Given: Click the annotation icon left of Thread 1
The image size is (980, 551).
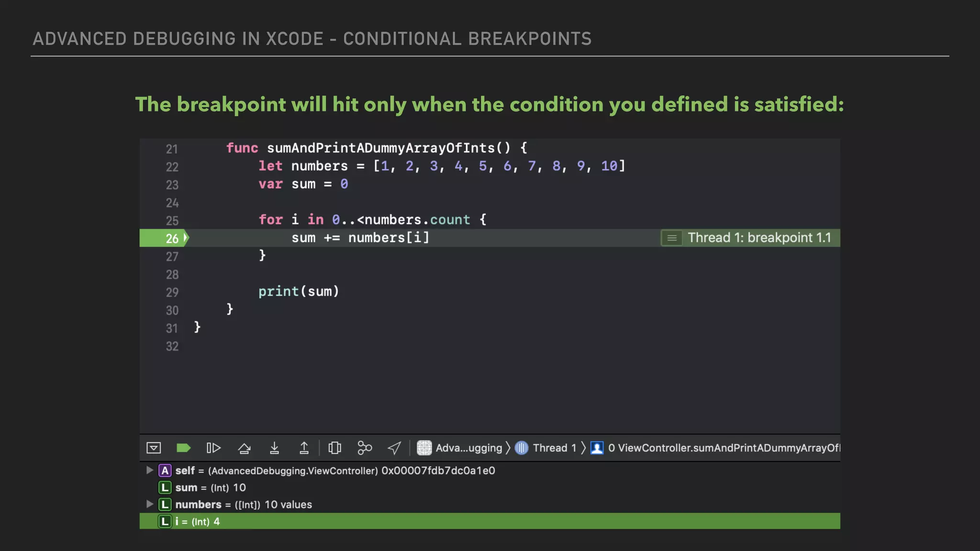Looking at the screenshot, I should (x=672, y=238).
